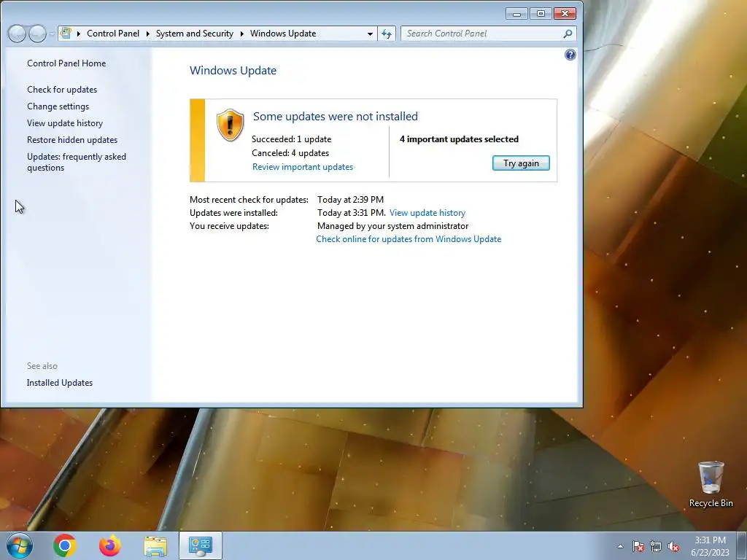Screen dimensions: 747x560
Task: Select System and Security breadcrumb
Action: pyautogui.click(x=194, y=34)
